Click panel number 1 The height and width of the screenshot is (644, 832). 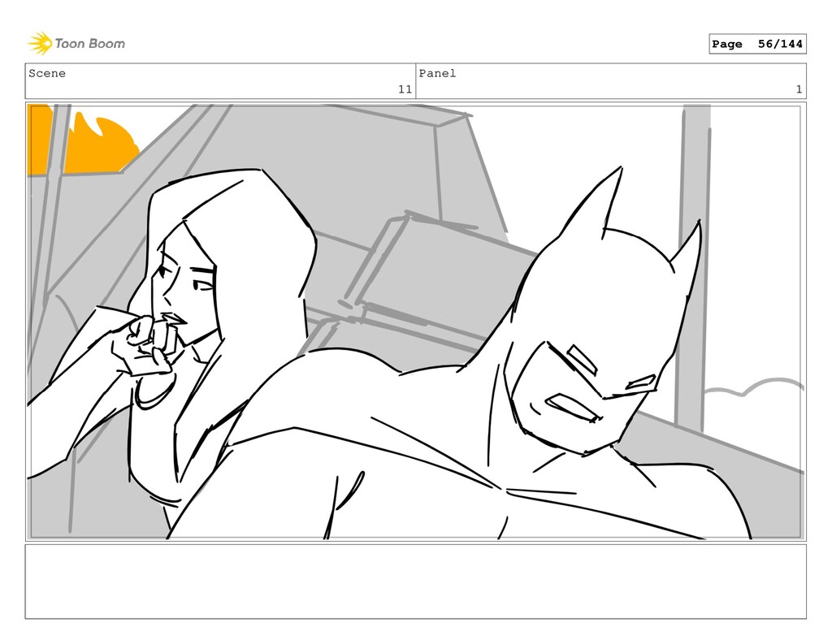799,89
